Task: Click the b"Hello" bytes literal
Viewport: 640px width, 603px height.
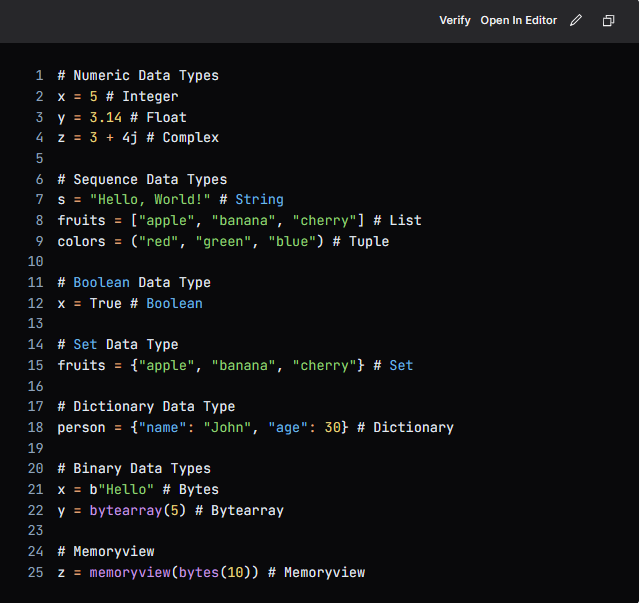Action: [x=122, y=490]
